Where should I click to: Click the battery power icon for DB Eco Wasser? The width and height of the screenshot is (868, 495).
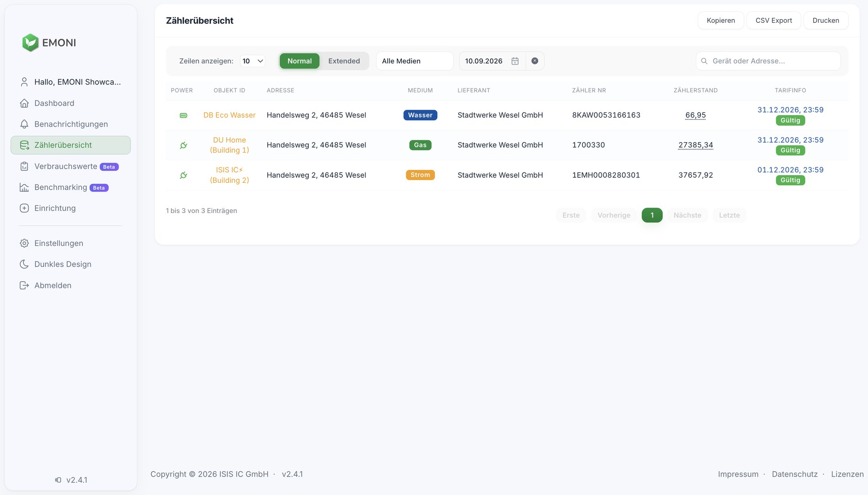click(x=184, y=116)
